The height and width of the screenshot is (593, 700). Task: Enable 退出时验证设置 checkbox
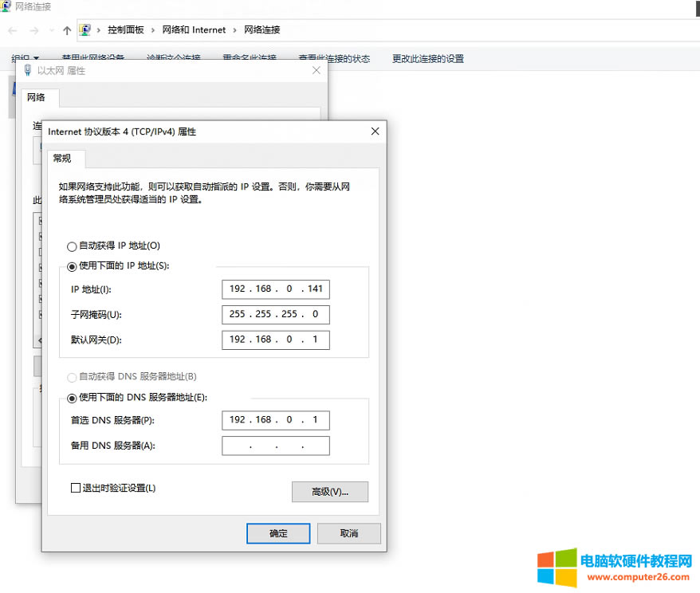(x=77, y=488)
